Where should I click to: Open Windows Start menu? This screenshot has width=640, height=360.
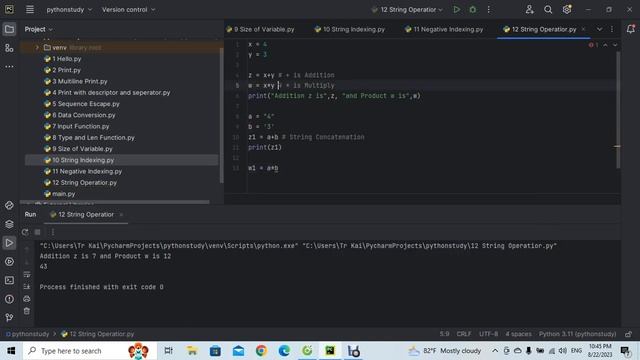pyautogui.click(x=11, y=351)
